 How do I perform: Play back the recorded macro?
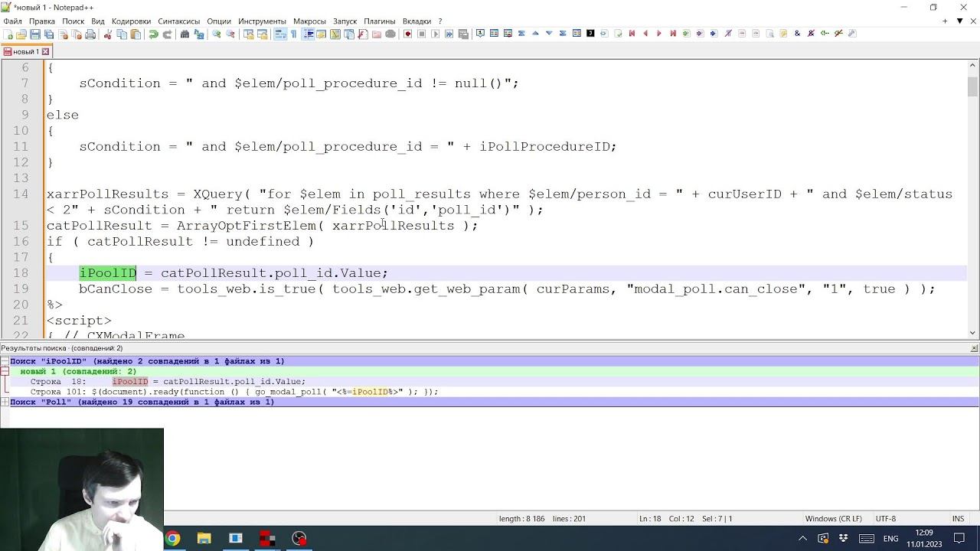435,34
